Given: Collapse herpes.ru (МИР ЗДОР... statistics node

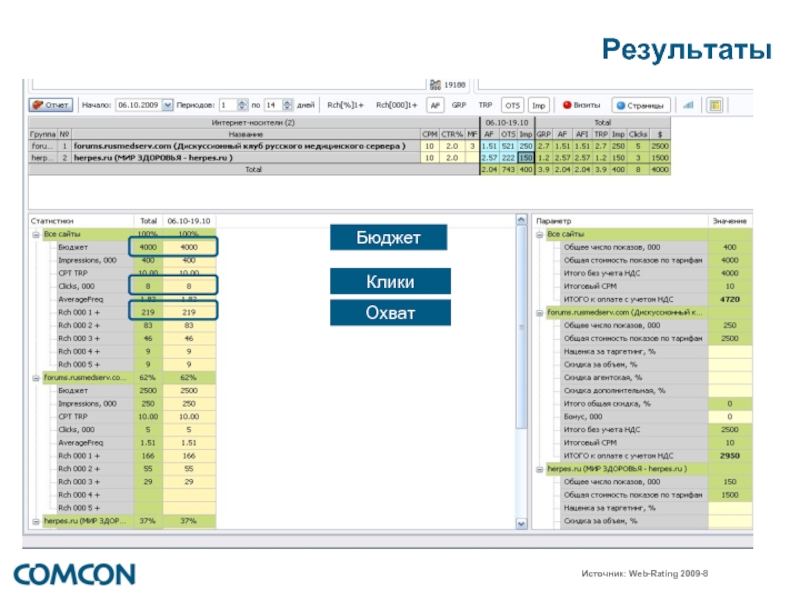Looking at the screenshot, I should (x=36, y=521).
